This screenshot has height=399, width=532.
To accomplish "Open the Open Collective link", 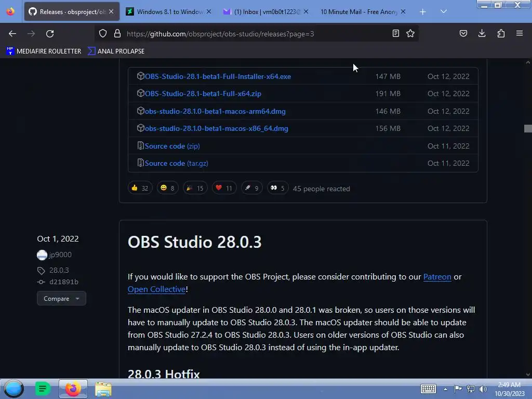I will (156, 289).
